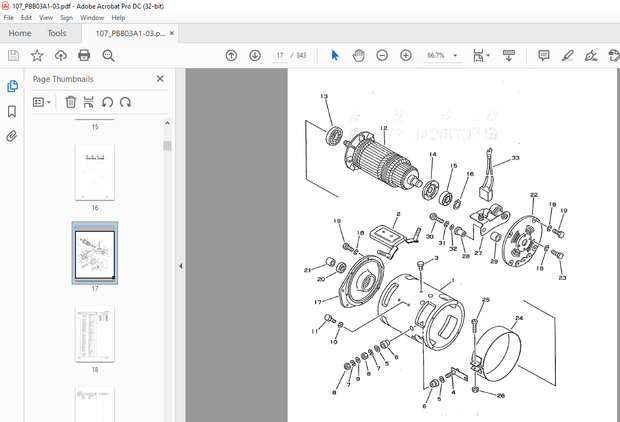This screenshot has width=620, height=422.
Task: Click the insert/extract pages icon
Action: tap(89, 102)
